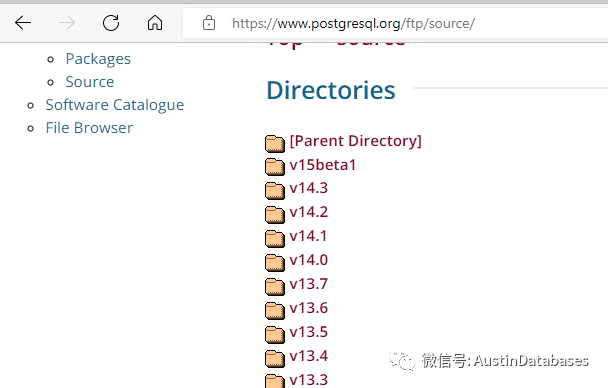The height and width of the screenshot is (388, 608).
Task: Open the v13.5 directory link
Action: (309, 332)
